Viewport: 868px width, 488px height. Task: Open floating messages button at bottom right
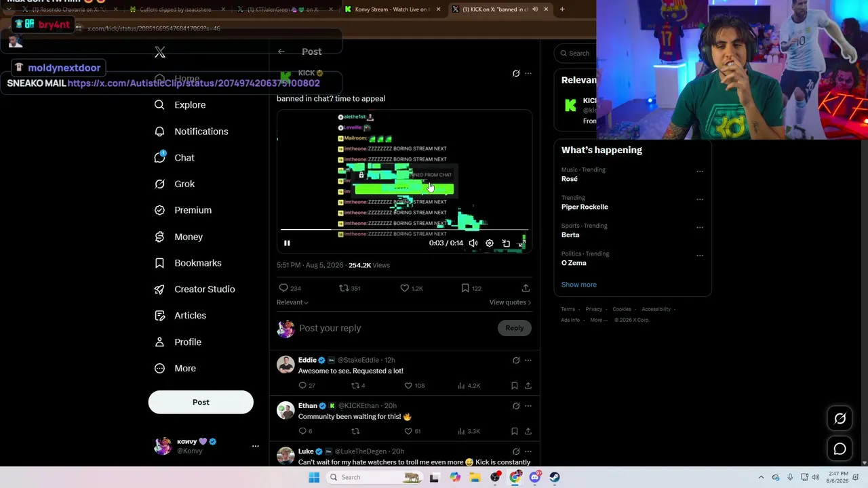click(840, 449)
